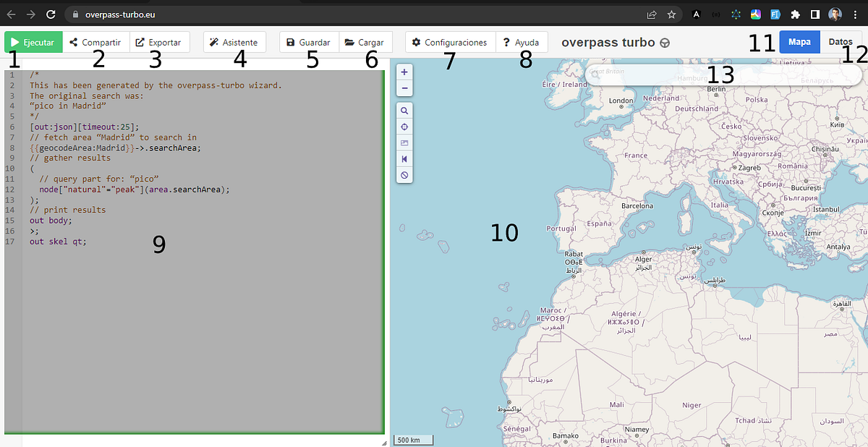Open the Configuraciones settings
This screenshot has height=447, width=868.
[450, 42]
